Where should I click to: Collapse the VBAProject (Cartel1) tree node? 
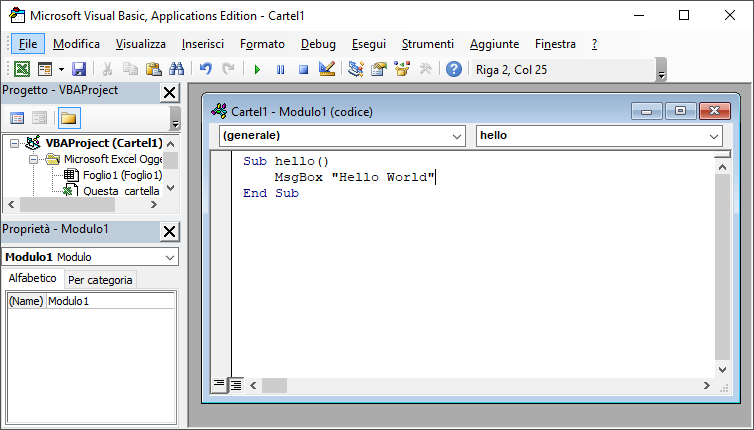click(x=15, y=143)
